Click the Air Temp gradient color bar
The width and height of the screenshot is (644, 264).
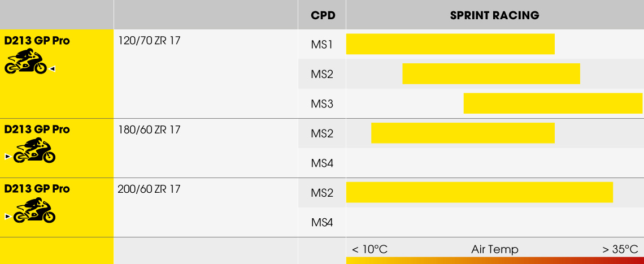tap(494, 261)
